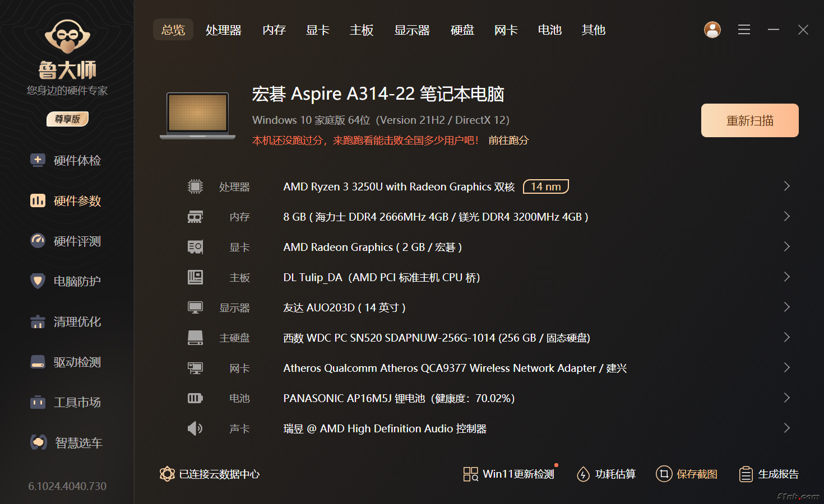The height and width of the screenshot is (504, 824).
Task: Switch to the 显卡 tab
Action: (x=318, y=30)
